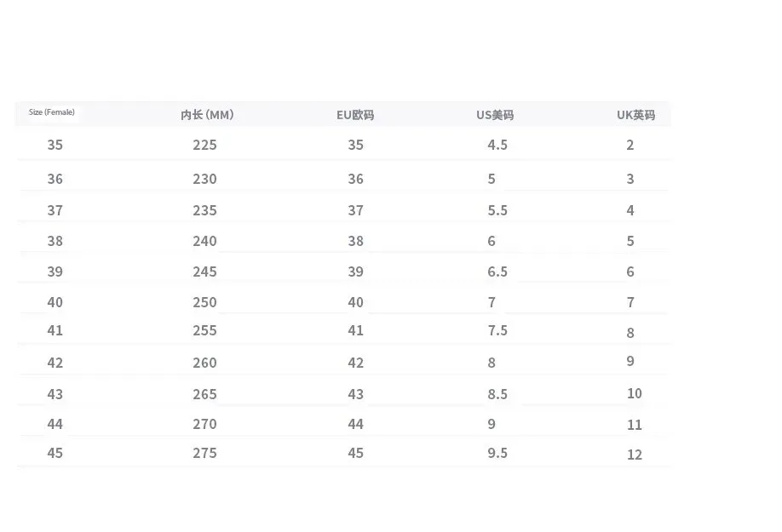Image resolution: width=782 pixels, height=532 pixels.
Task: Click the US美码 column header
Action: click(x=495, y=115)
